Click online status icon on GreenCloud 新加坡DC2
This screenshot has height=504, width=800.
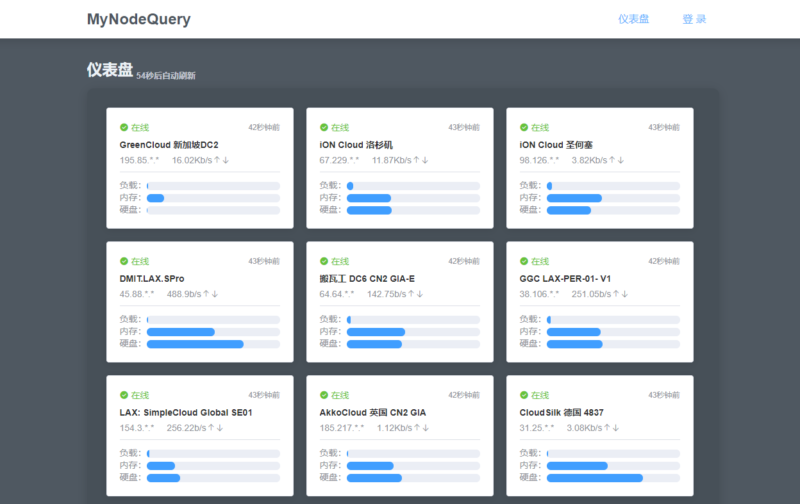(x=124, y=128)
